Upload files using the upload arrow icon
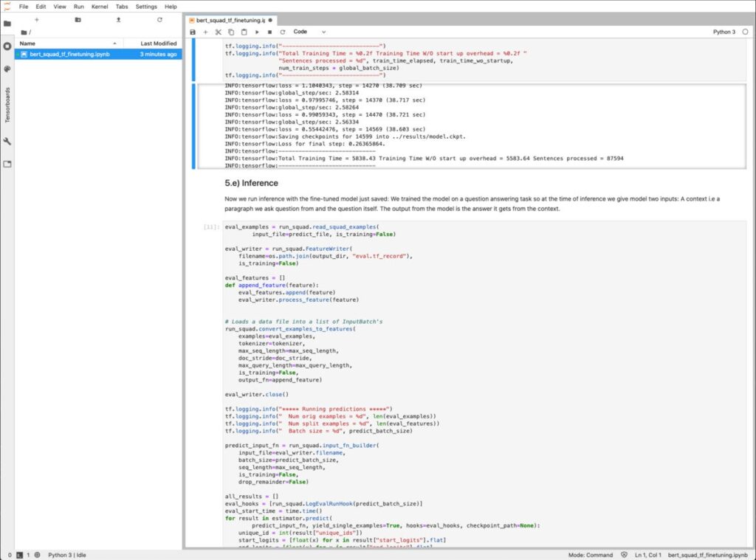756x560 pixels. point(118,20)
